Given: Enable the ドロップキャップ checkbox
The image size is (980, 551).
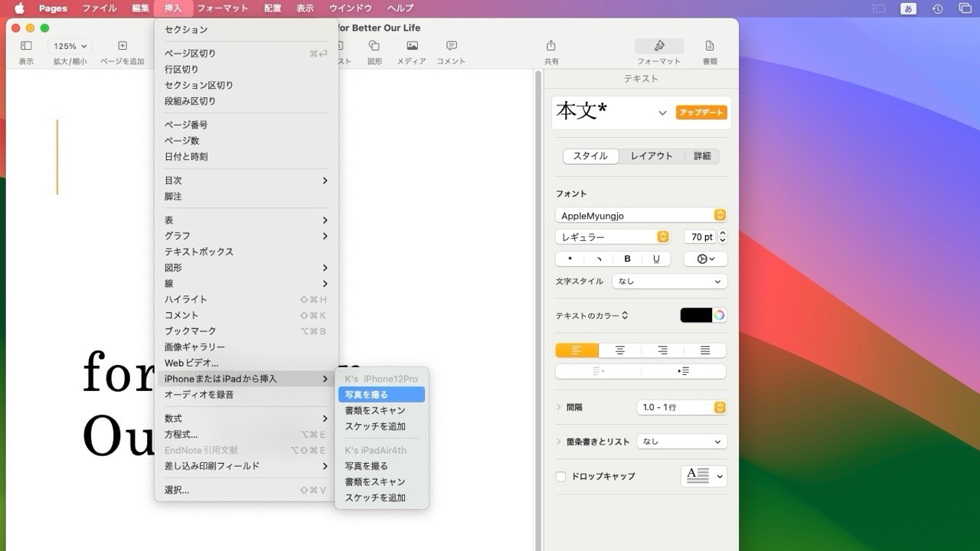Looking at the screenshot, I should (x=560, y=476).
